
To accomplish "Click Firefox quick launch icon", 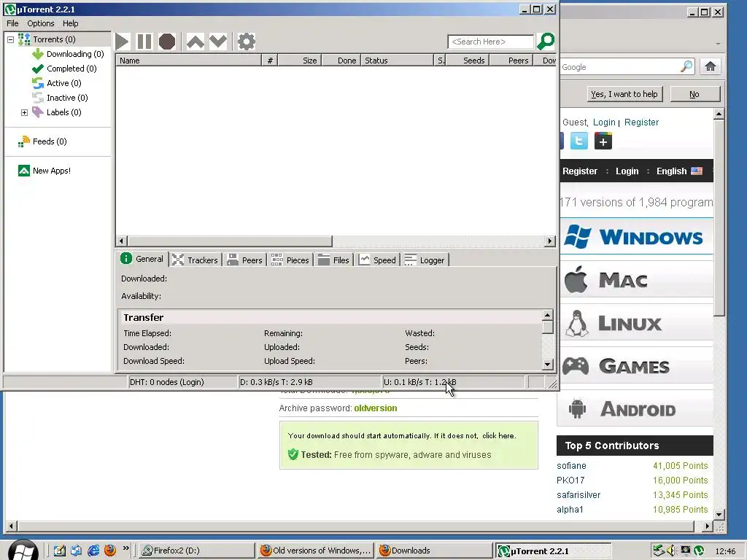I will pos(110,551).
